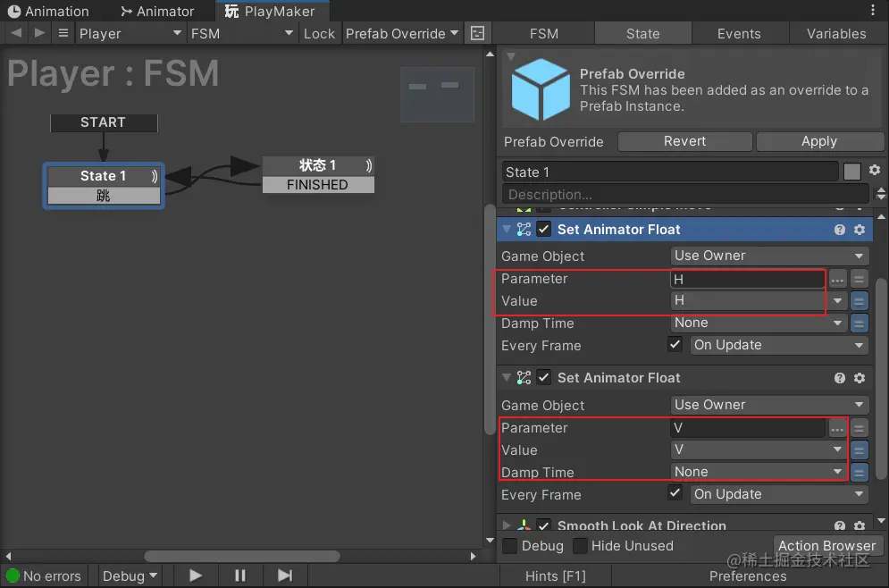
Task: Open the recent FSMs list icon
Action: click(x=63, y=33)
